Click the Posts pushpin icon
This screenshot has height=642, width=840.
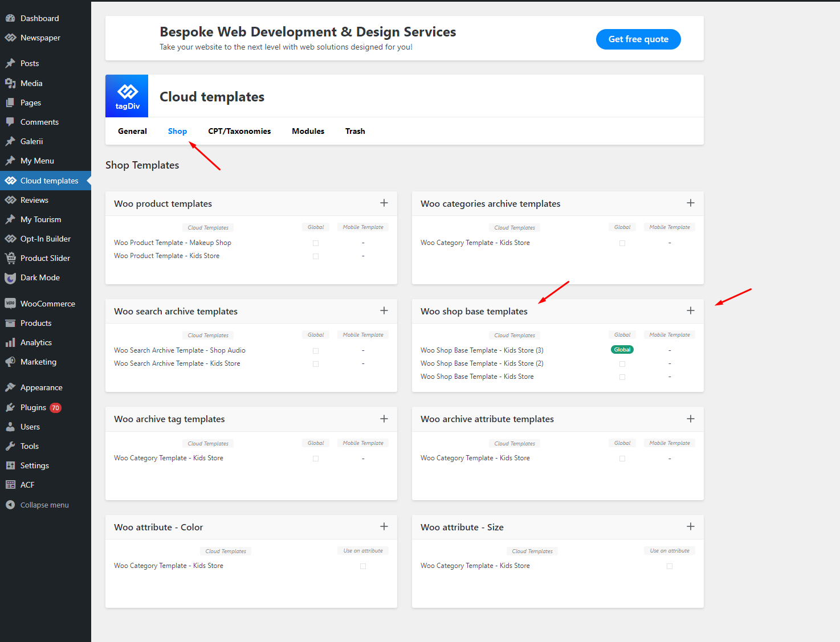coord(10,63)
